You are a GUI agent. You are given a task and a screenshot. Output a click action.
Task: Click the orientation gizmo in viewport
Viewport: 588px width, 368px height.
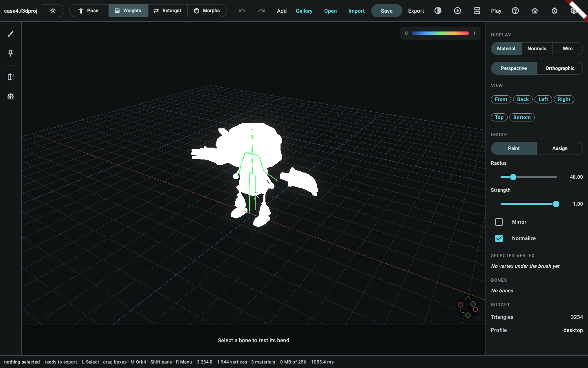point(468,307)
